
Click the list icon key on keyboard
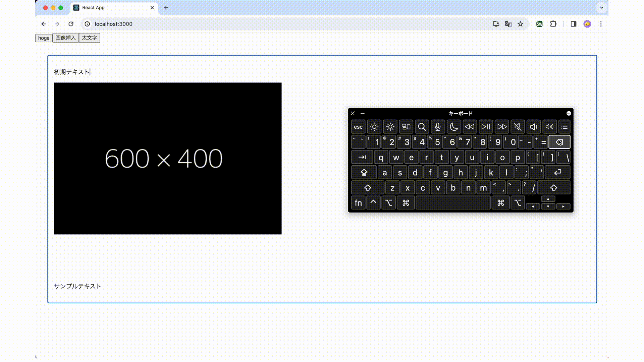[565, 127]
